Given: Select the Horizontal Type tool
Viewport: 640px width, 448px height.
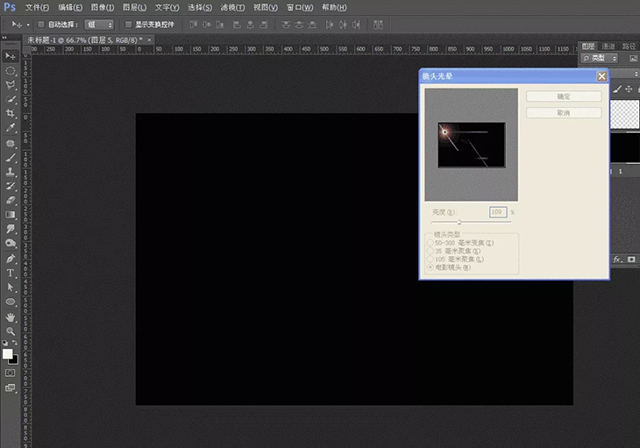Looking at the screenshot, I should (x=11, y=272).
